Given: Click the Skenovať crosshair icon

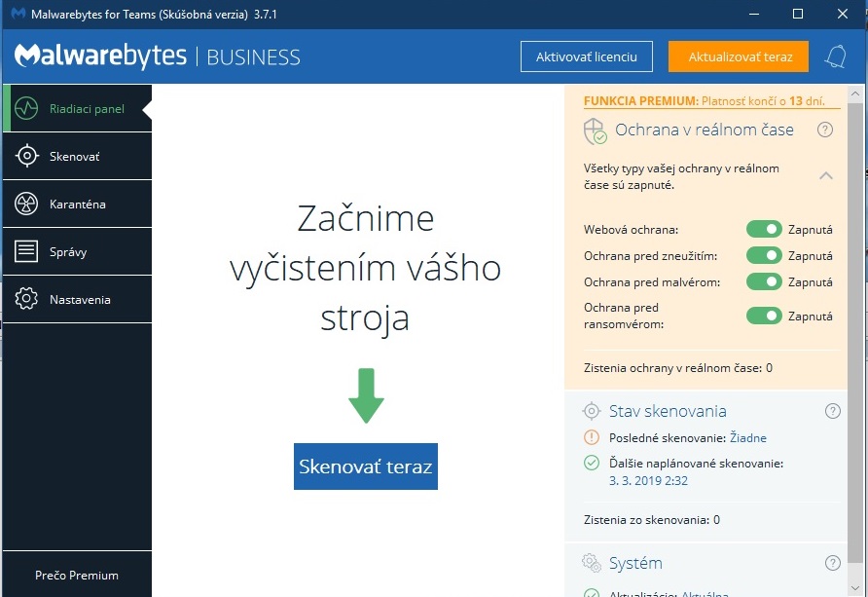Looking at the screenshot, I should 26,157.
